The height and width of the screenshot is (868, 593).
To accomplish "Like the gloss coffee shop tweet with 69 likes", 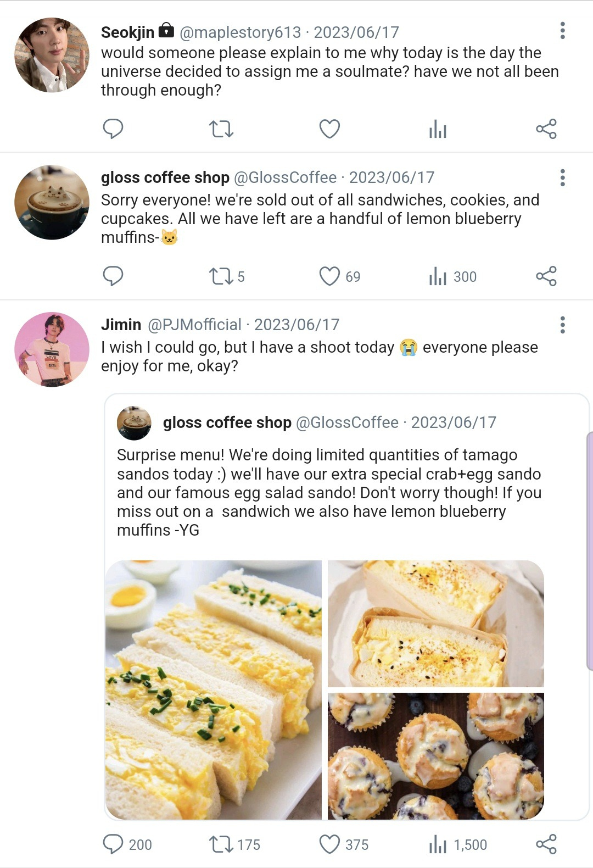I will [x=329, y=276].
